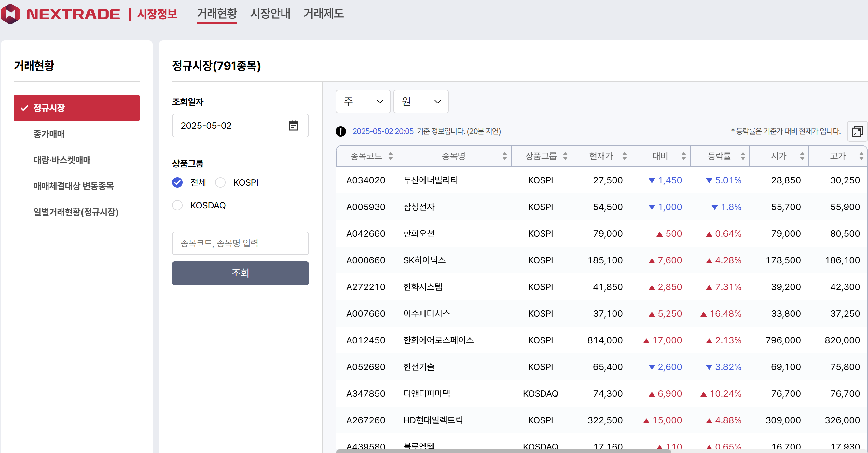The width and height of the screenshot is (868, 453).
Task: Sort by 상품그룹 column arrows
Action: coord(565,156)
